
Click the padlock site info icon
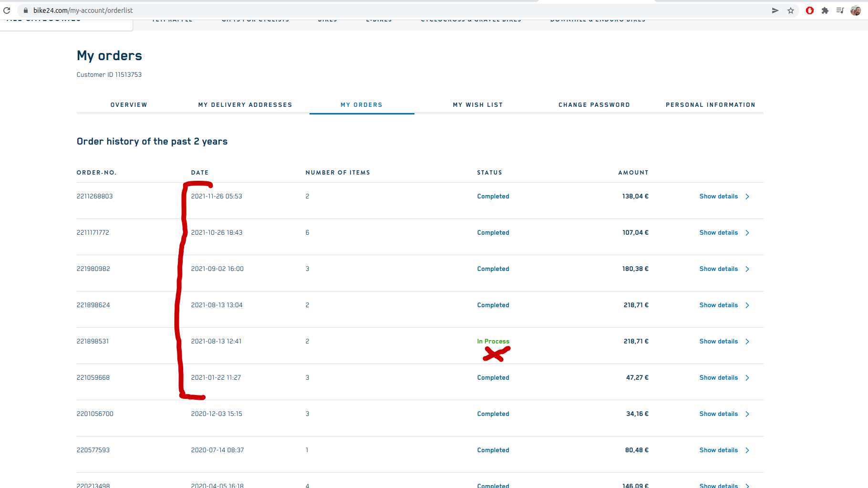pos(26,10)
